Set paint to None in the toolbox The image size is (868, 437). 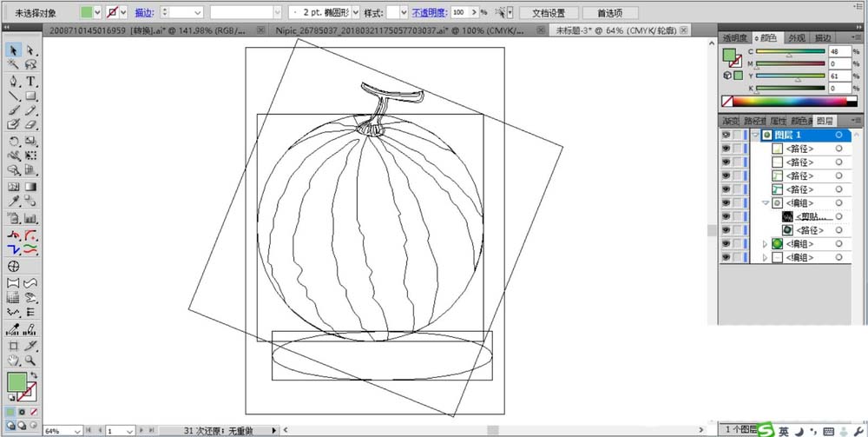coord(33,412)
